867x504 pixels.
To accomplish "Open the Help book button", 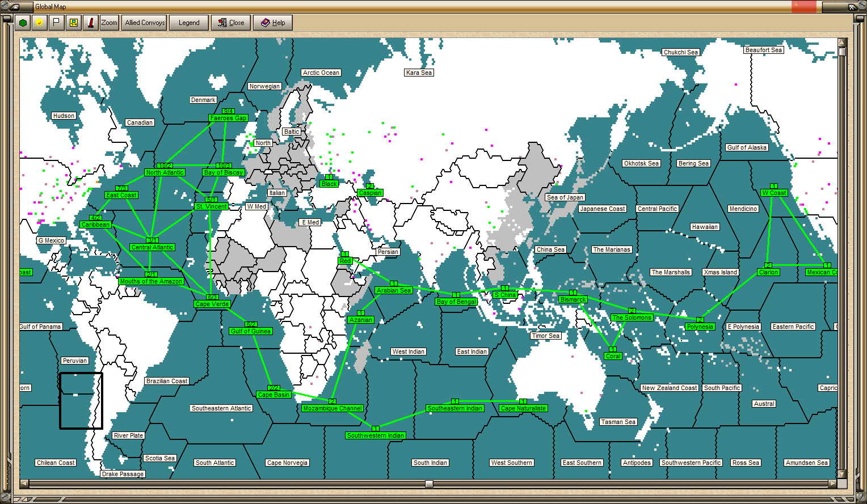I will pos(273,23).
